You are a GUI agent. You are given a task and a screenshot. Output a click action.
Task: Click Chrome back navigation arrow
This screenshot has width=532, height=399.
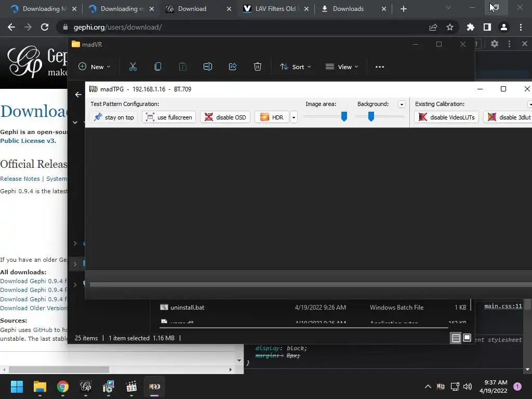pos(11,27)
